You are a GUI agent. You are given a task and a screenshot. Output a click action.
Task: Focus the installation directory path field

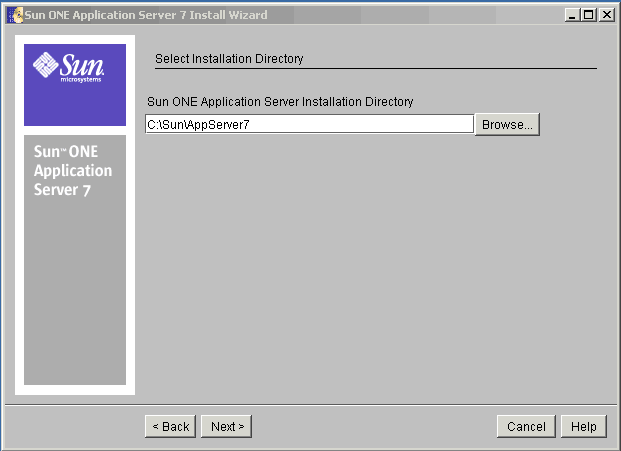309,124
